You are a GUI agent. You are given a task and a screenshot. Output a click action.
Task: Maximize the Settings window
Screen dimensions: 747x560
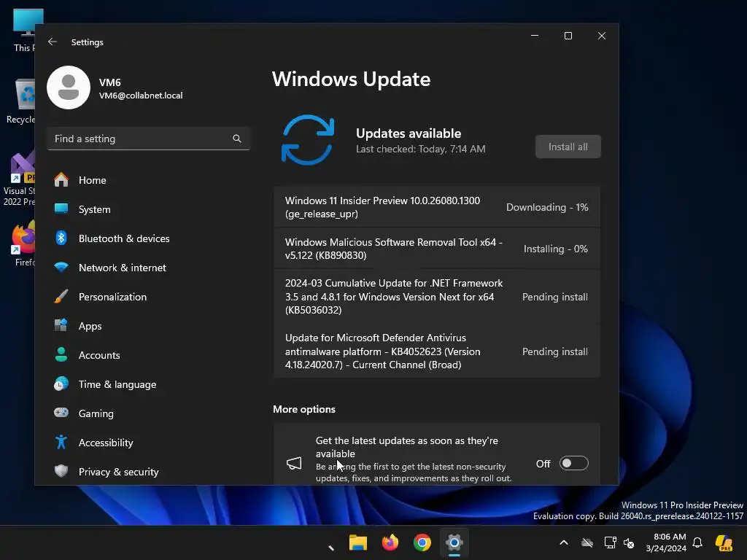pos(568,36)
